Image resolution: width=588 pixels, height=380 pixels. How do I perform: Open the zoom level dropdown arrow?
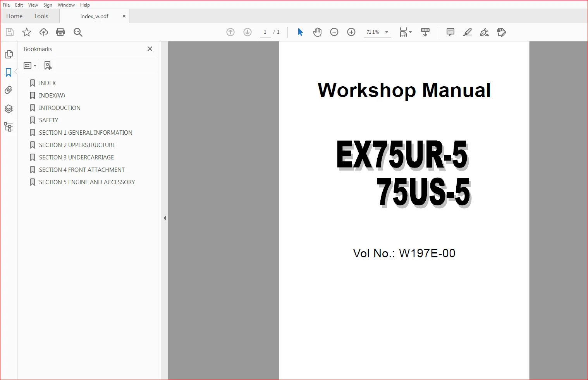[387, 32]
